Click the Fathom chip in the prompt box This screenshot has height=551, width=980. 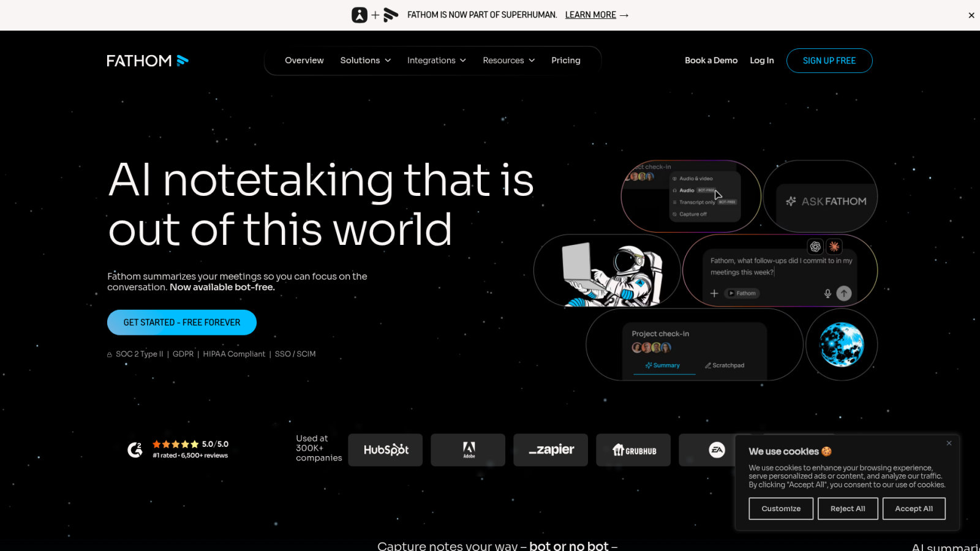[742, 294]
